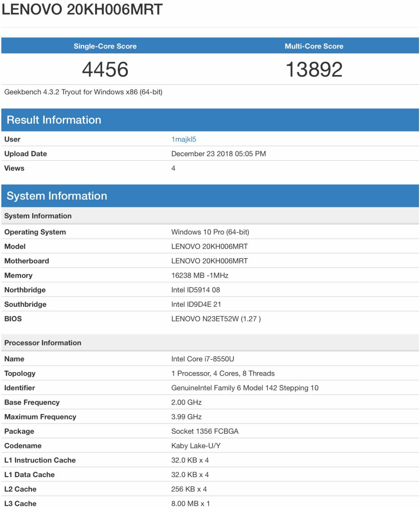Select the upload date December 23 2018

click(218, 154)
